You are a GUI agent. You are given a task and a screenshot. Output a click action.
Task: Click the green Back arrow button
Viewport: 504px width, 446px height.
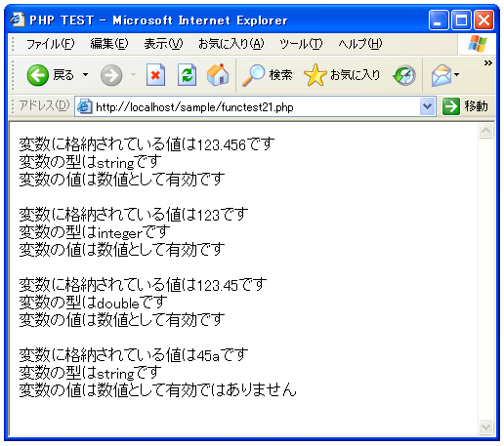click(x=37, y=75)
